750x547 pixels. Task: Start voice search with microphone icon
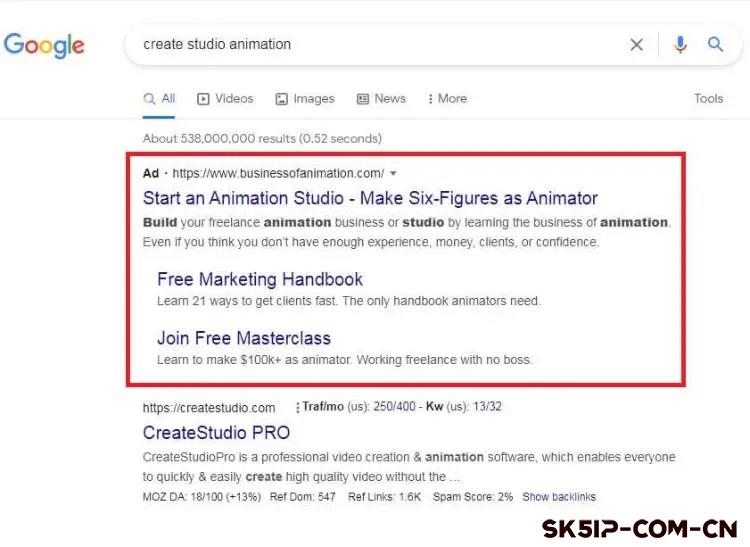(680, 44)
